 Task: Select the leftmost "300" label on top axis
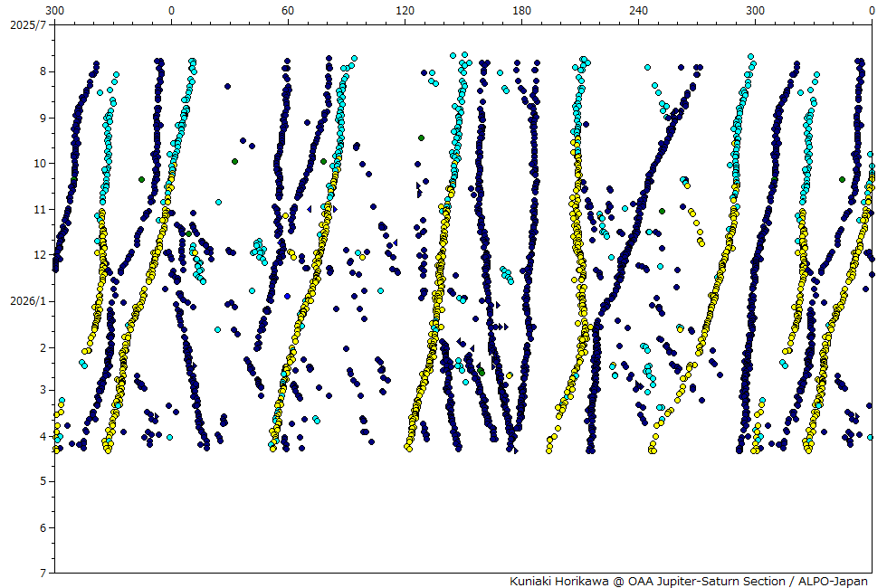pyautogui.click(x=54, y=10)
